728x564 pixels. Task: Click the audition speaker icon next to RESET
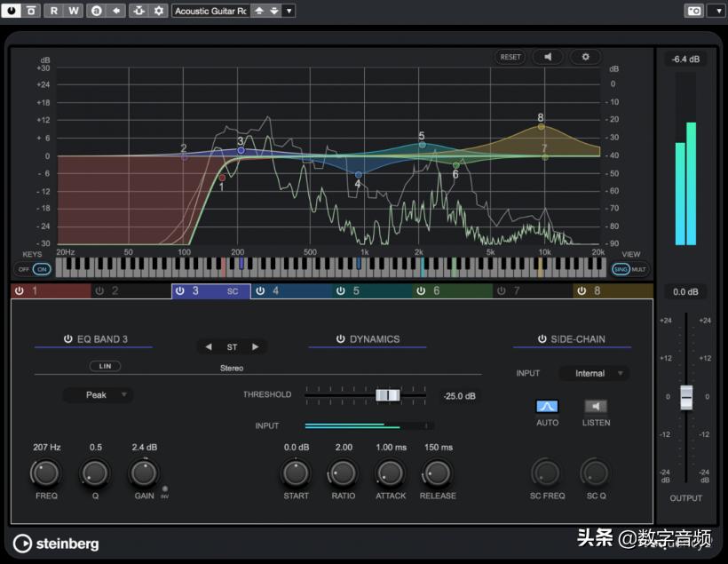tap(548, 56)
